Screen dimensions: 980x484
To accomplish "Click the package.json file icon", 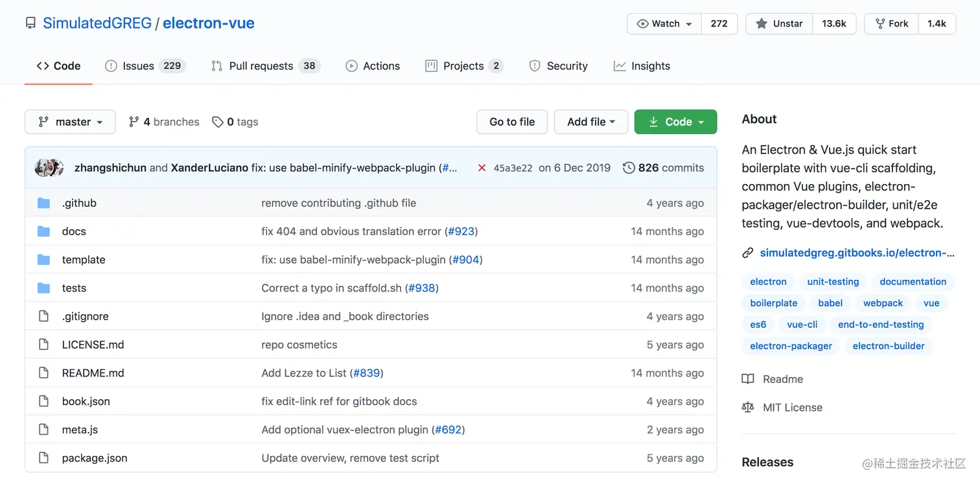I will [43, 458].
